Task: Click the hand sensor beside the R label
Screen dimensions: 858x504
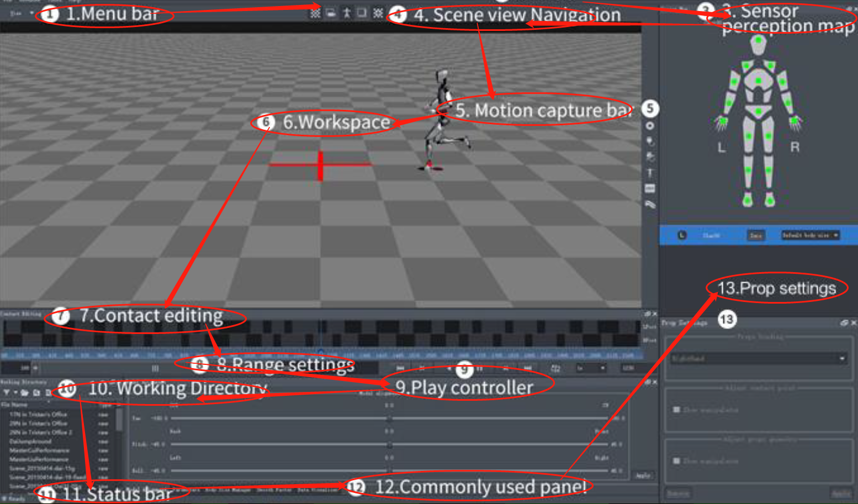Action: pyautogui.click(x=795, y=120)
